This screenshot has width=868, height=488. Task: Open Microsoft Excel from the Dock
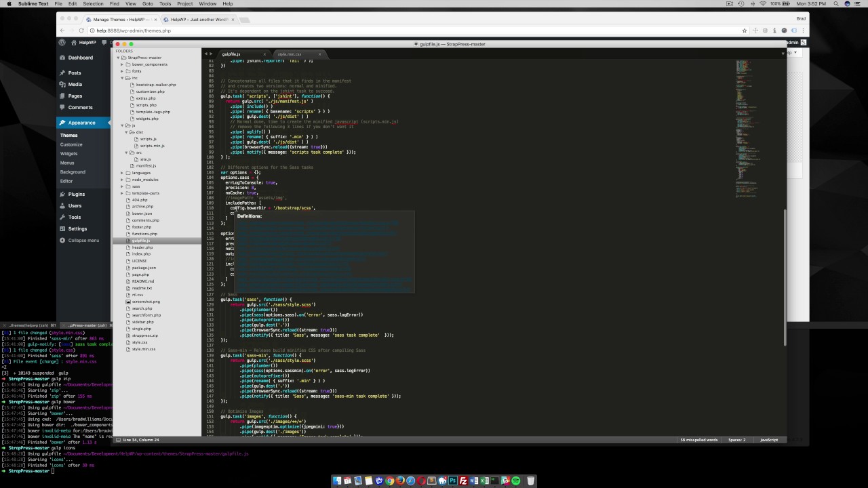[484, 481]
